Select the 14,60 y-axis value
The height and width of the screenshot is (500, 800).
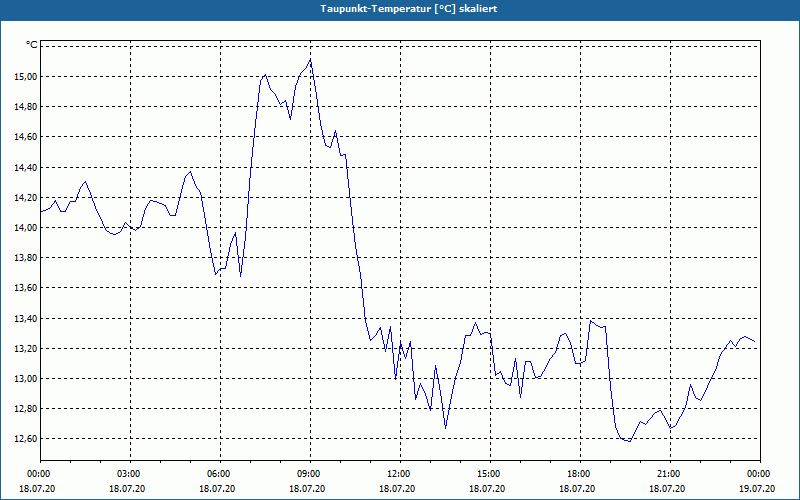tap(27, 137)
